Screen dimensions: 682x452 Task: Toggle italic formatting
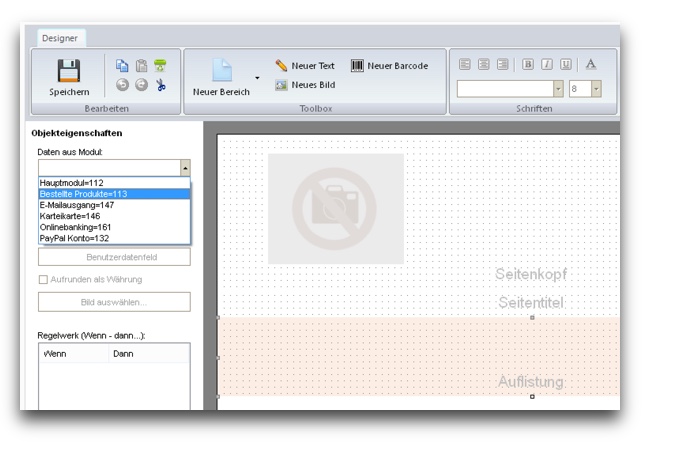(x=547, y=64)
